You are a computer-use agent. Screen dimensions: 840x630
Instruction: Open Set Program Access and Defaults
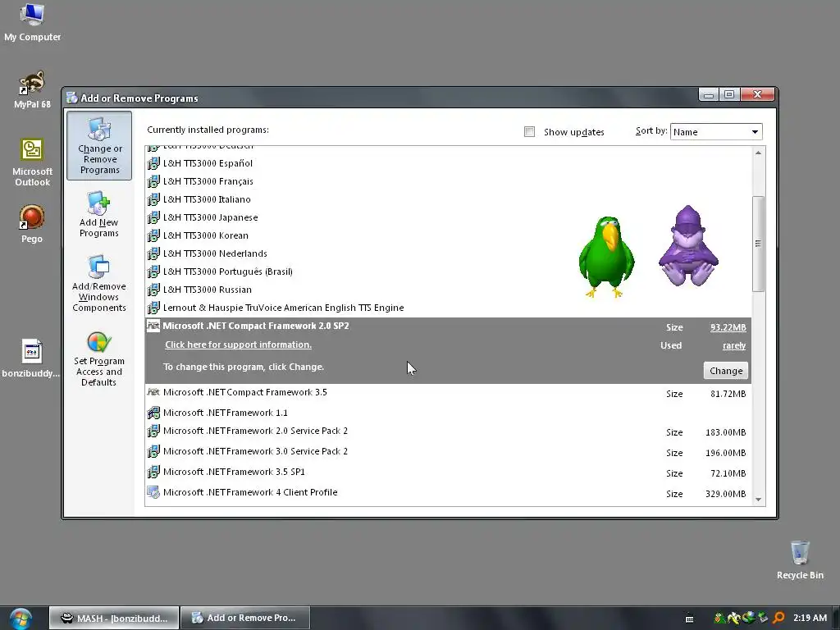(x=99, y=359)
